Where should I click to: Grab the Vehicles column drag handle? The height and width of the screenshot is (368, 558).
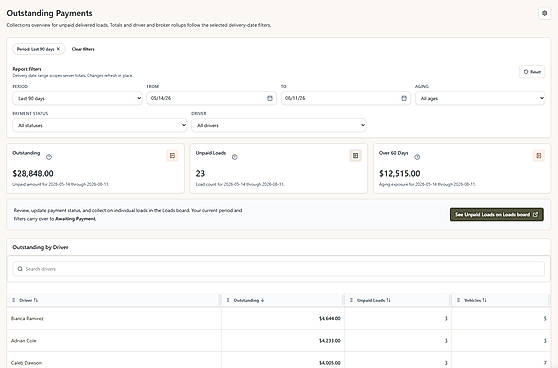tap(458, 300)
